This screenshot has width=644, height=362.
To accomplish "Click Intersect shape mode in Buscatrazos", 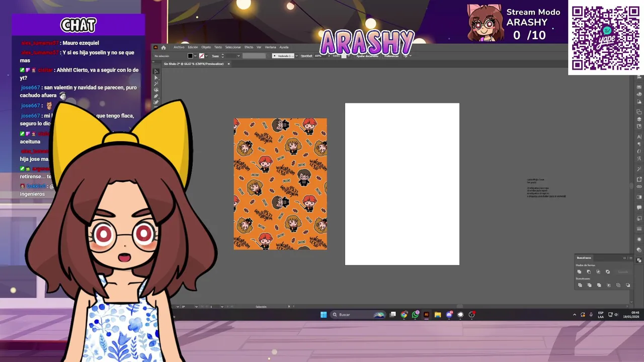I will pyautogui.click(x=598, y=271).
